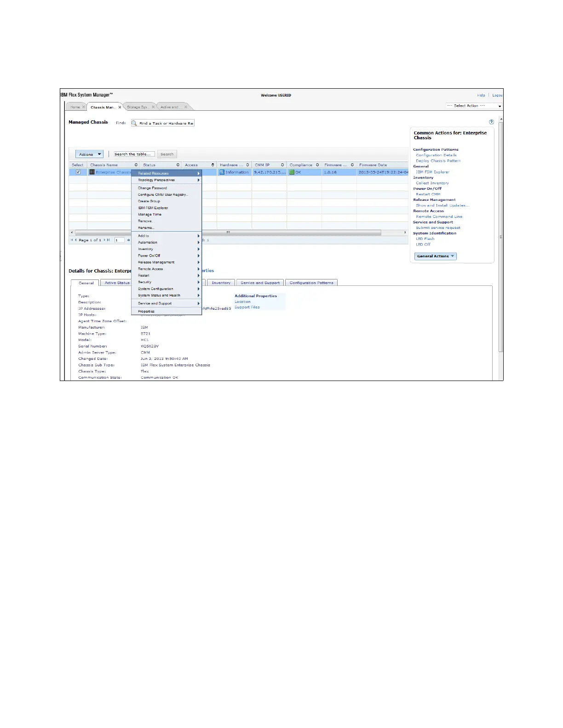Screen dimensions: 563x728
Task: Click the go-to-page arrow icon
Action: [129, 240]
